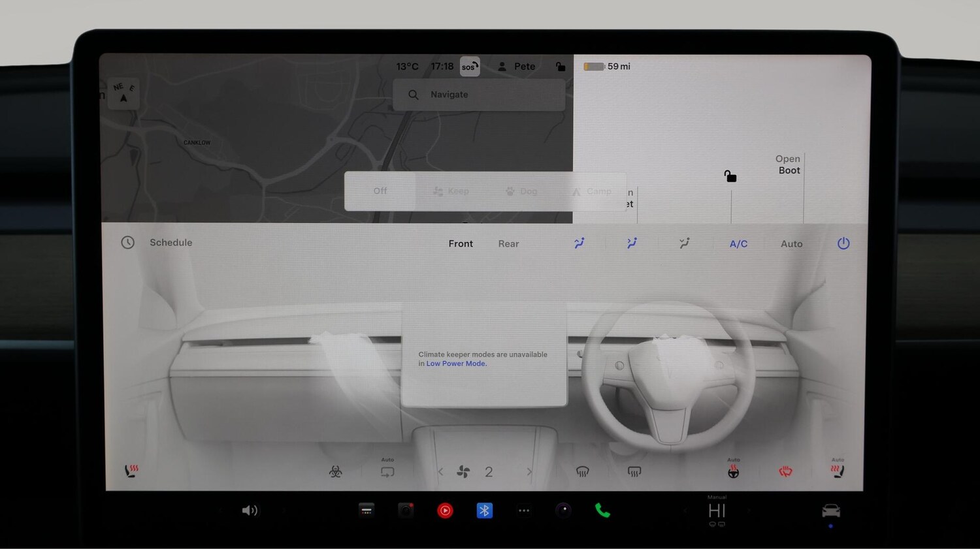Toggle Auto climate mode
This screenshot has width=980, height=549.
click(x=791, y=244)
